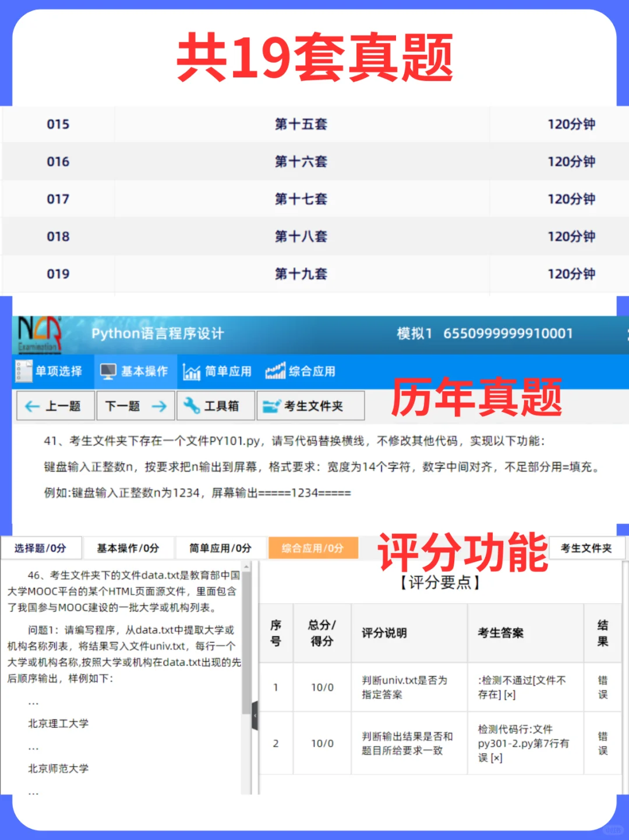Viewport: 629px width, 840px height.
Task: Select exam row 015 第十五套
Action: (300, 124)
